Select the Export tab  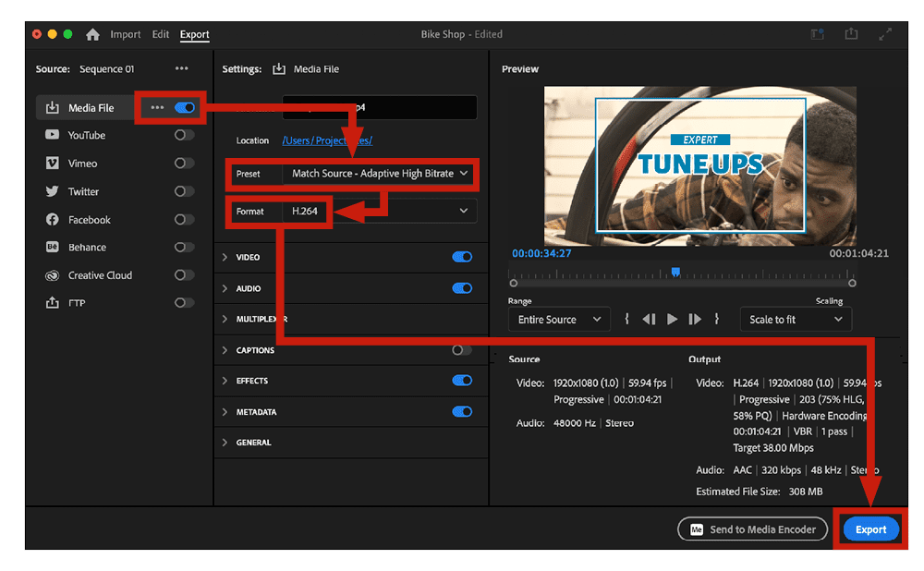[x=194, y=34]
